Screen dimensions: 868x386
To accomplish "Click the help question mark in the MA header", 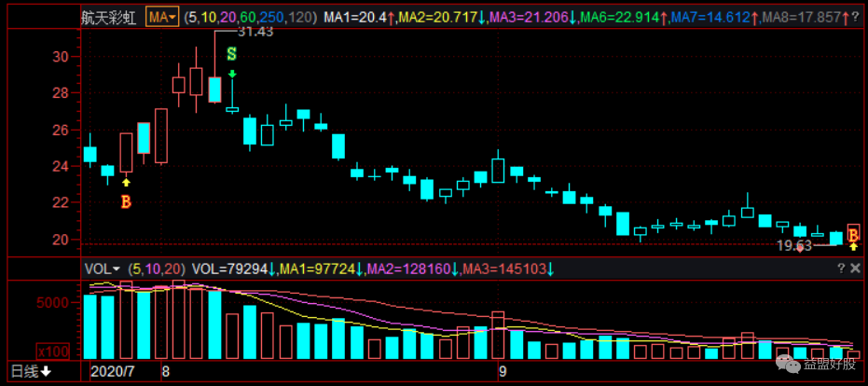I will pyautogui.click(x=855, y=17).
